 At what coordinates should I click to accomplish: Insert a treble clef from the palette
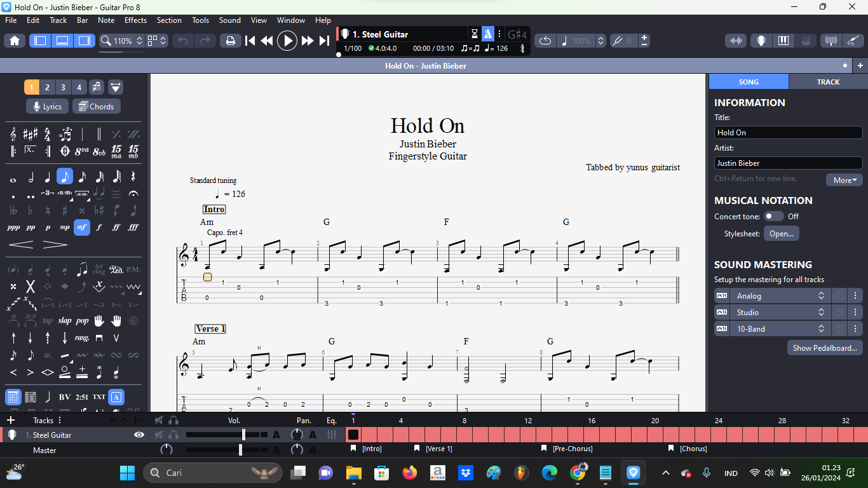13,134
